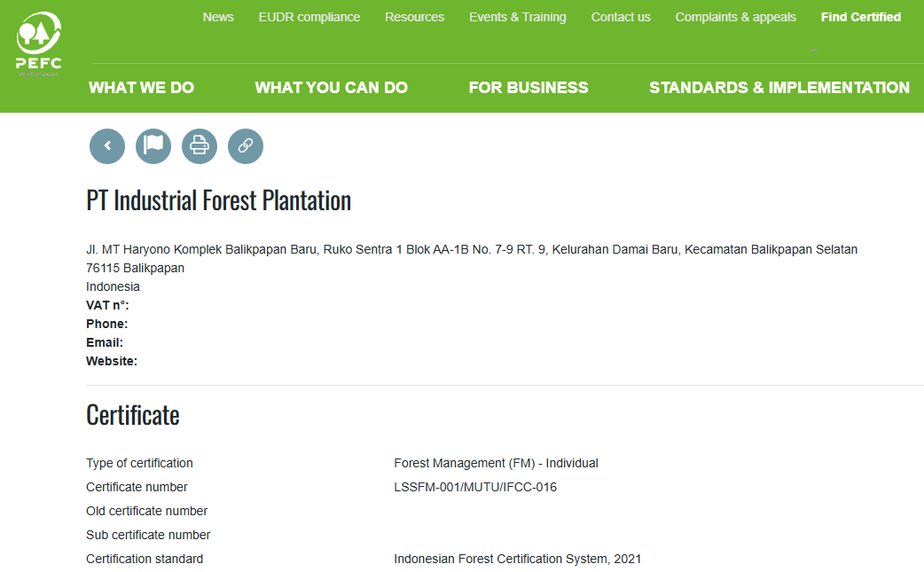The width and height of the screenshot is (924, 572).
Task: Click the back arrow icon button
Action: tap(107, 146)
